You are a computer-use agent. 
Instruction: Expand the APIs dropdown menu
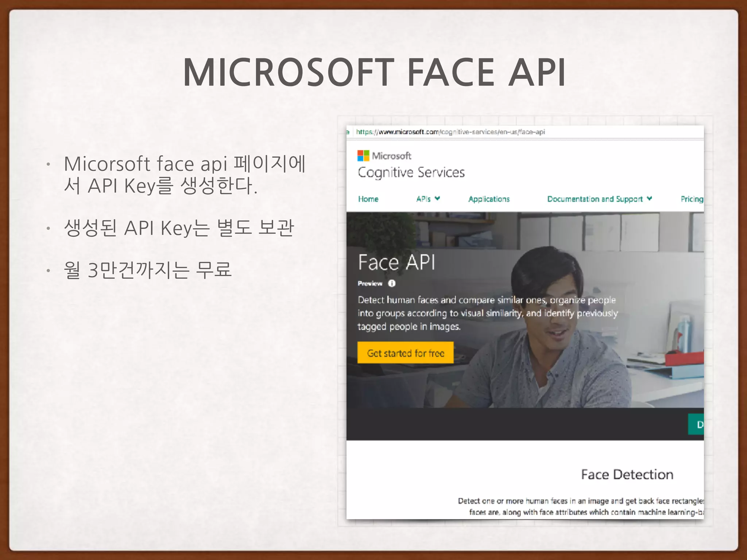tap(428, 199)
